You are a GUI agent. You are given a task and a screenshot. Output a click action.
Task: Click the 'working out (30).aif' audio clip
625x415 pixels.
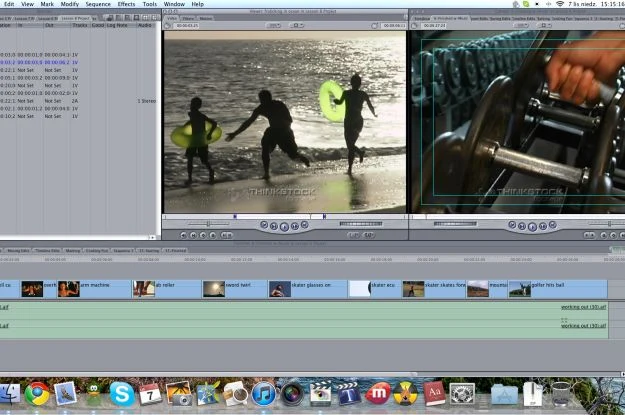tap(583, 308)
